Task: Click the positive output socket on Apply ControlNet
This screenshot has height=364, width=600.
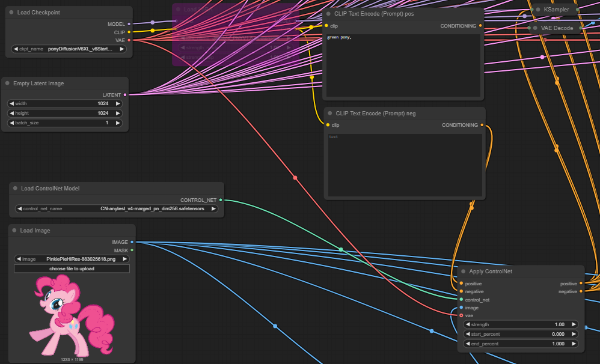Action: tap(581, 284)
